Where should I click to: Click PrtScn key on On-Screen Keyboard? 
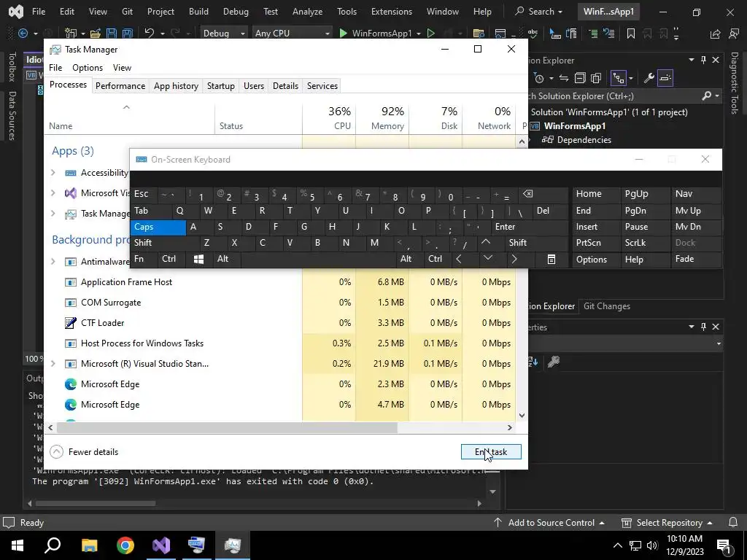(x=596, y=243)
